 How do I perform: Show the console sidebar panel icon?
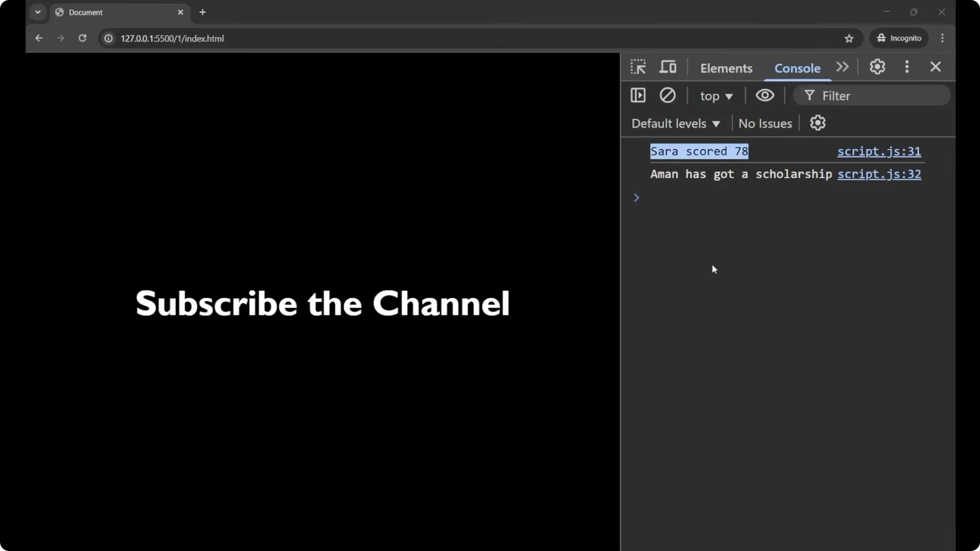pos(638,95)
